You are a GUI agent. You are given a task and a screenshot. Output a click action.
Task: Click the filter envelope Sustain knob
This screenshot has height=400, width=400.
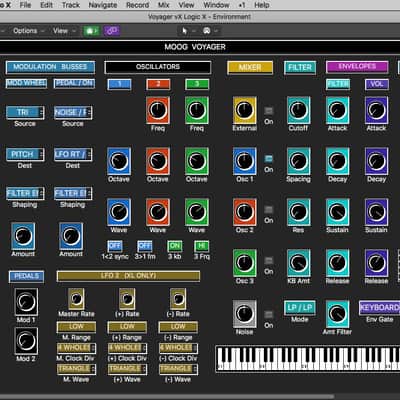click(337, 212)
